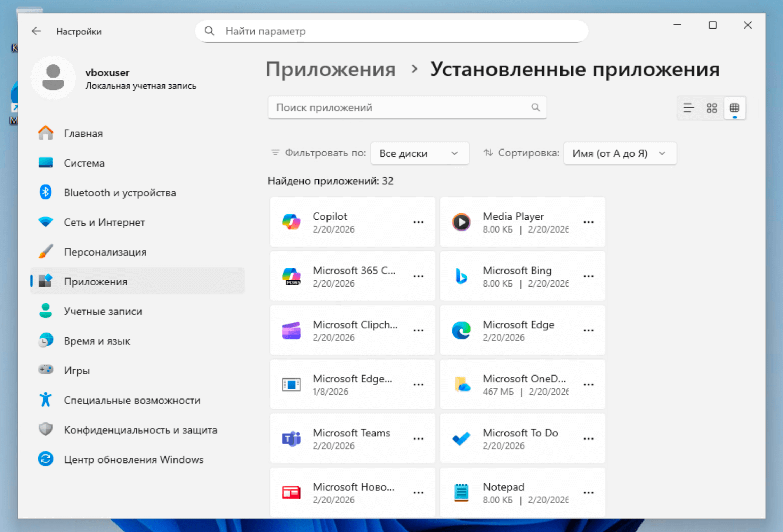This screenshot has width=783, height=532.
Task: Click the Copilot app icon
Action: [x=291, y=222]
